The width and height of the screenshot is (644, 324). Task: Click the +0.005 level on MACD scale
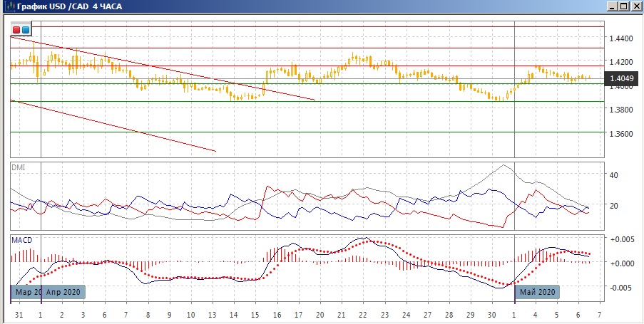click(x=618, y=239)
